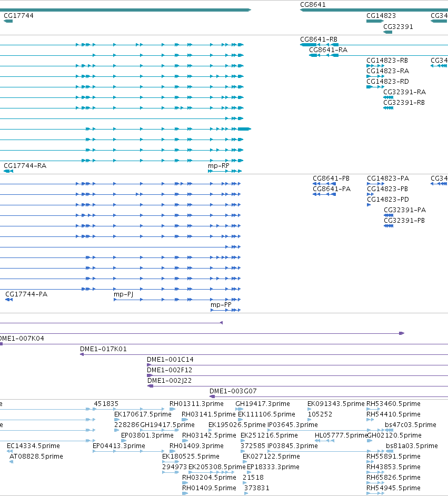
Task: Click the CG32391-RB transcript label
Action: click(404, 102)
